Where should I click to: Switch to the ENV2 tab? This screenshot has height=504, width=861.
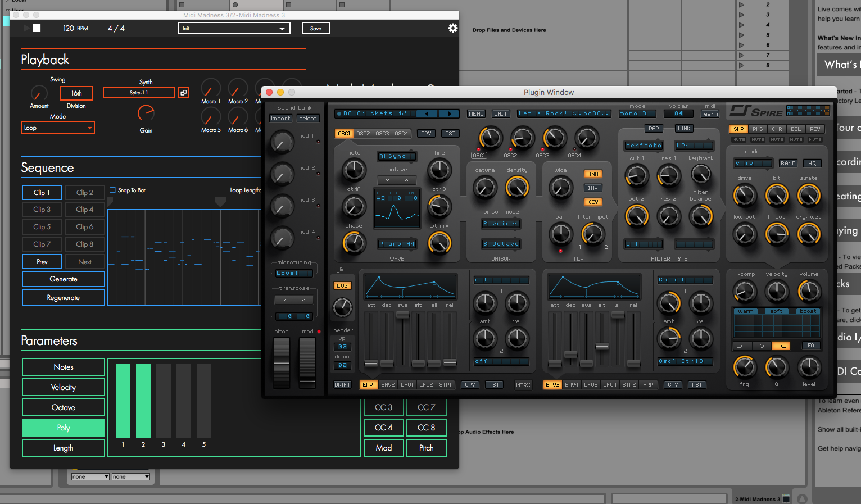(388, 385)
